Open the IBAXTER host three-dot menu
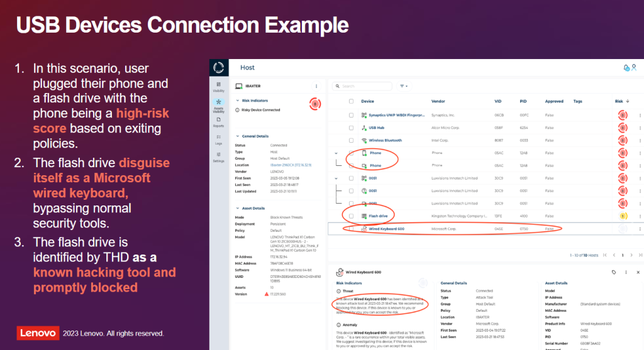This screenshot has height=350, width=644. (x=316, y=86)
